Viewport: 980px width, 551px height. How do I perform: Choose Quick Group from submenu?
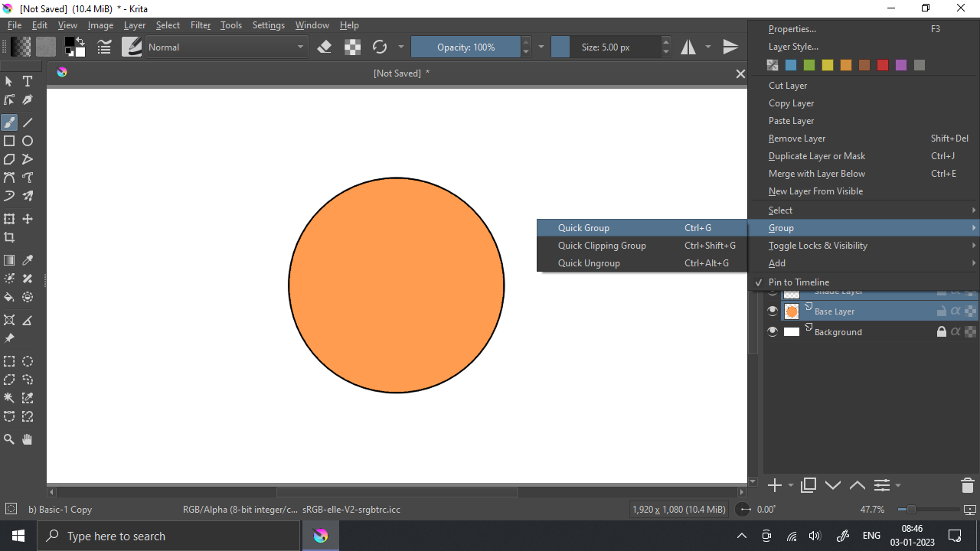click(642, 227)
